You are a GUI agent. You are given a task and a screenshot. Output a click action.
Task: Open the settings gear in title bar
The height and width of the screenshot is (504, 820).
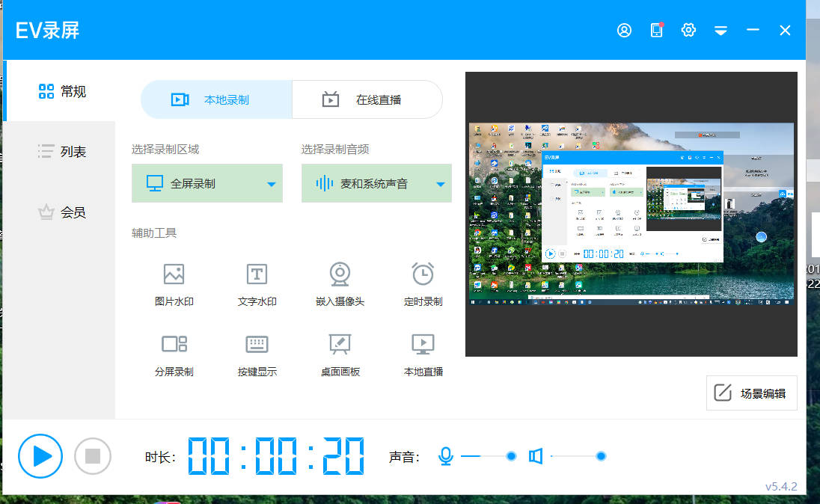coord(688,30)
